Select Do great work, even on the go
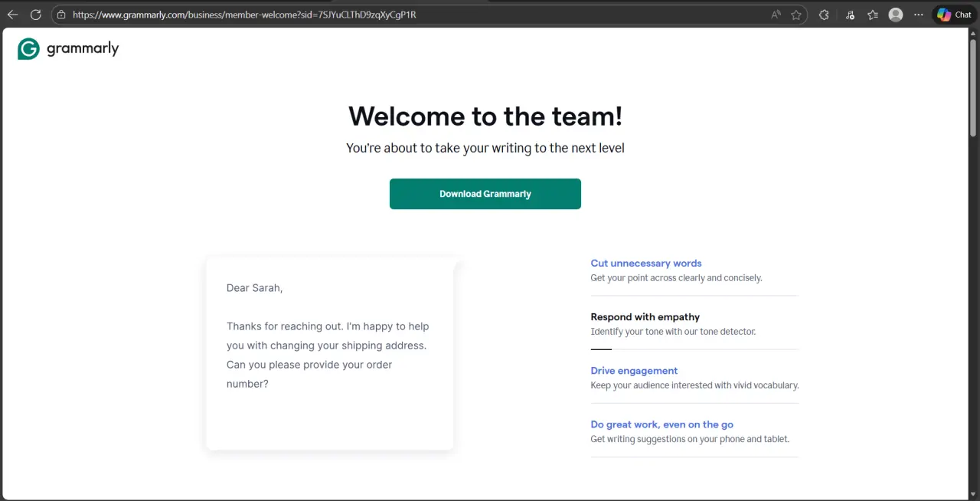Viewport: 980px width, 501px height. click(x=661, y=424)
